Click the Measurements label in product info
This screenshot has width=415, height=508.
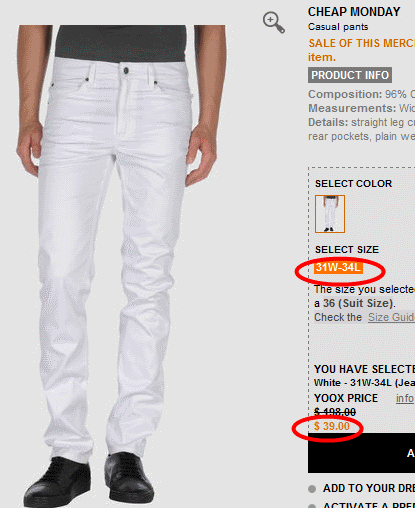pyautogui.click(x=352, y=108)
